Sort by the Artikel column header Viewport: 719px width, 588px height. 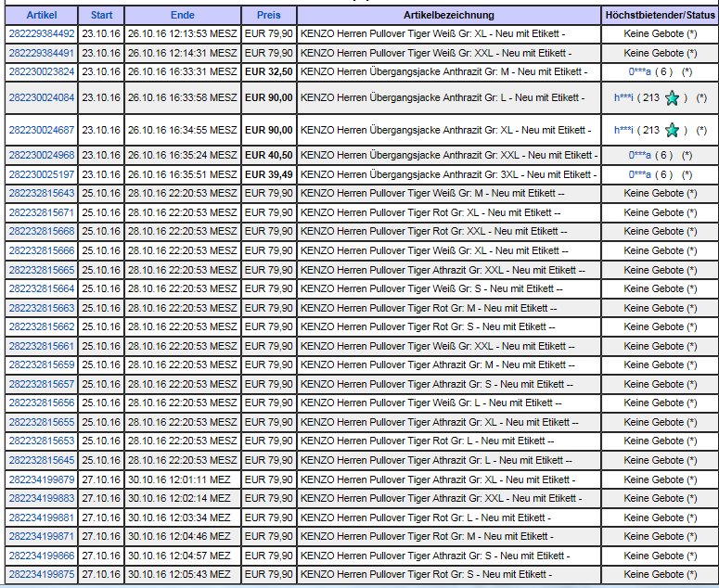pyautogui.click(x=41, y=15)
